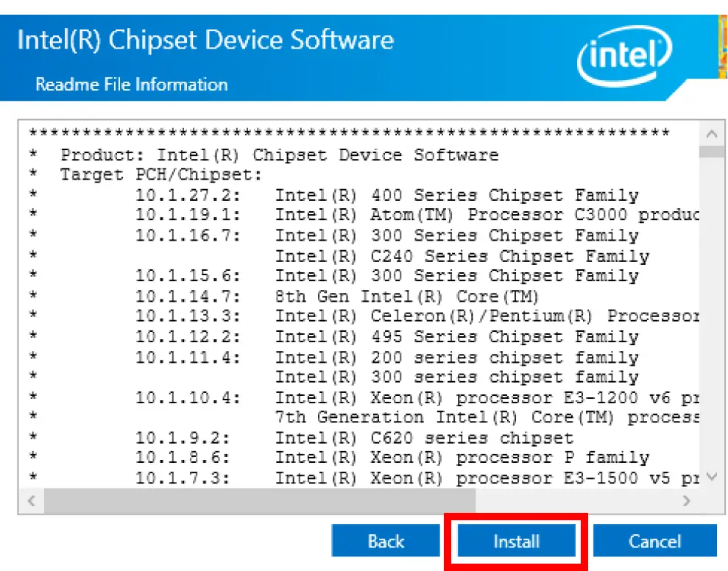This screenshot has height=571, width=728.
Task: Go back with the Back button
Action: coord(386,542)
